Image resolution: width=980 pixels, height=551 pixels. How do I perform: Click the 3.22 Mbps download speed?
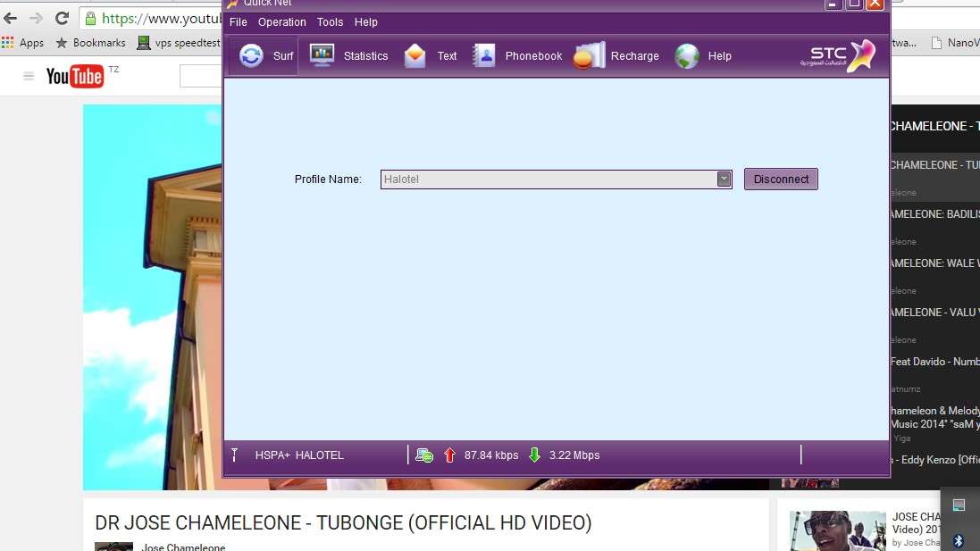[x=574, y=455]
